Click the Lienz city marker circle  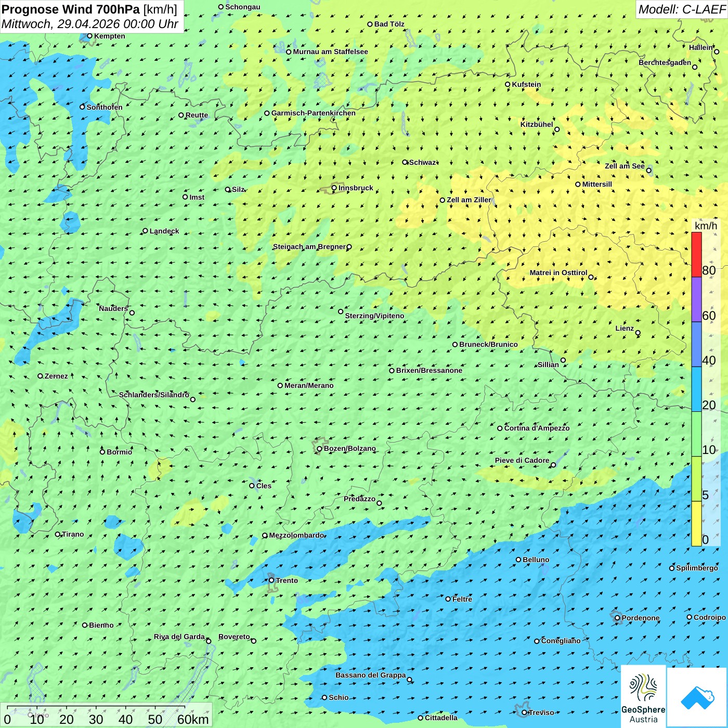[x=638, y=333]
